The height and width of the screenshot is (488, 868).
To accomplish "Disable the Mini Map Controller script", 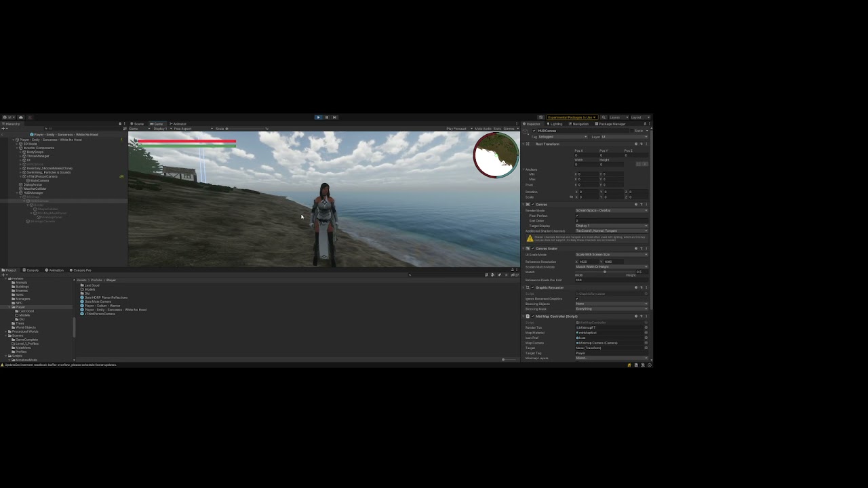I will (533, 317).
